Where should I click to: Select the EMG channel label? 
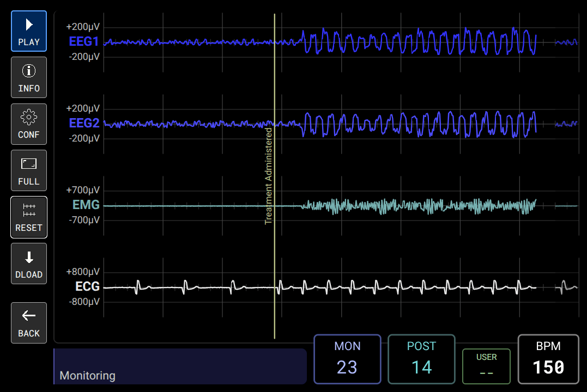(x=86, y=205)
